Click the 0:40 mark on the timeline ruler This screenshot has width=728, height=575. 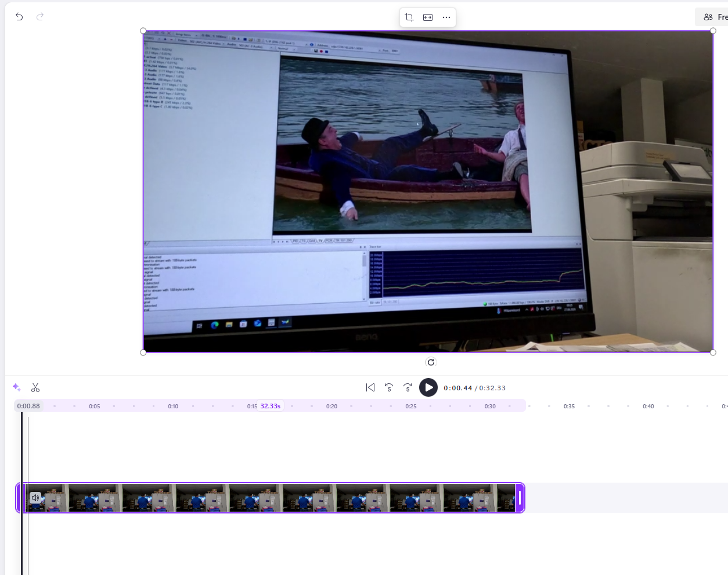tap(648, 407)
